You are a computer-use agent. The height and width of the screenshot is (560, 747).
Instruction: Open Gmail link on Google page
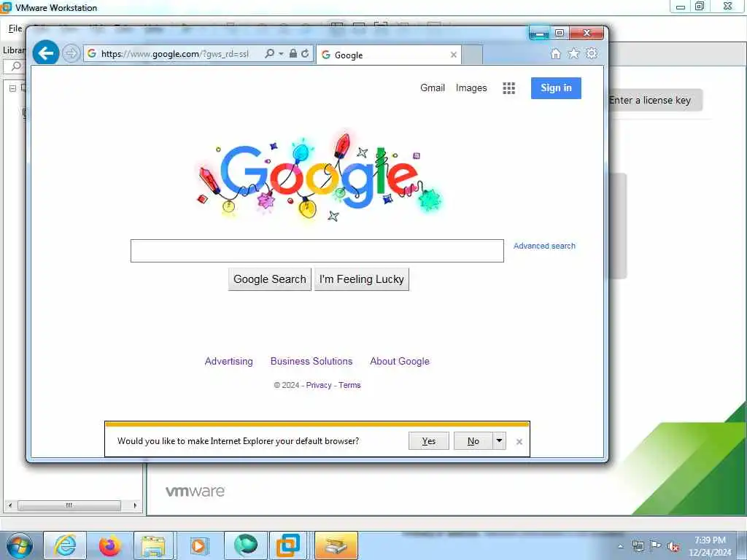click(x=432, y=87)
